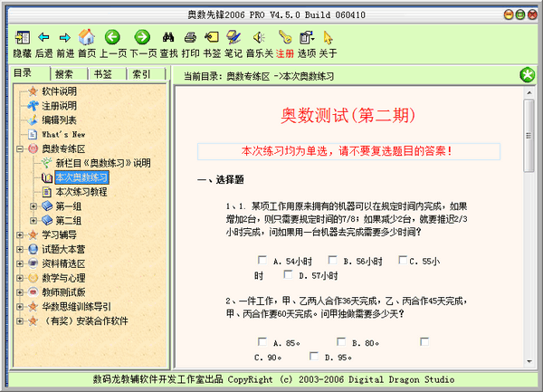Screen dimensions: 543x392
Task: Select checkbox D. 95 in question 2
Action: 314,357
